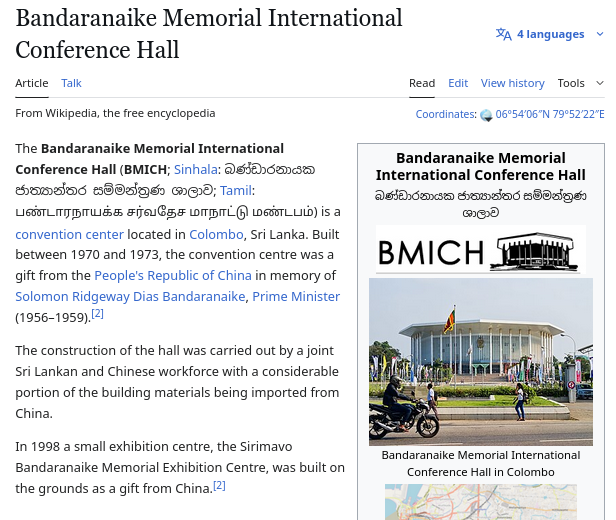Open People's Republic of China link
Screen dimensions: 616x520
click(173, 276)
